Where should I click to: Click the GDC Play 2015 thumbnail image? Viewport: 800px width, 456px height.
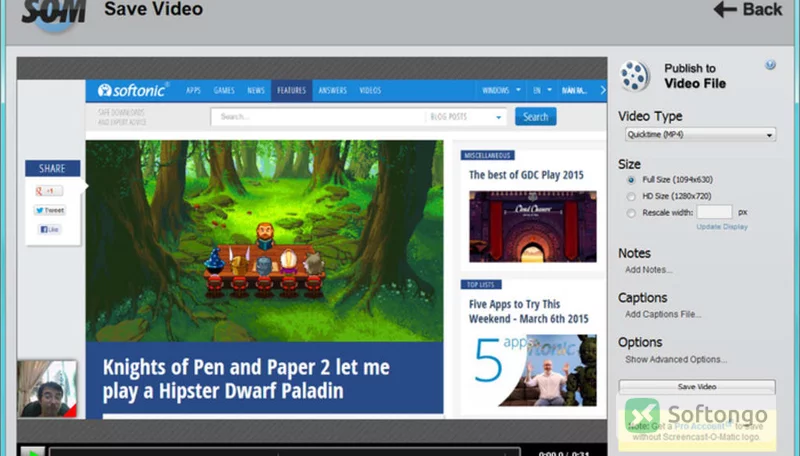point(533,226)
